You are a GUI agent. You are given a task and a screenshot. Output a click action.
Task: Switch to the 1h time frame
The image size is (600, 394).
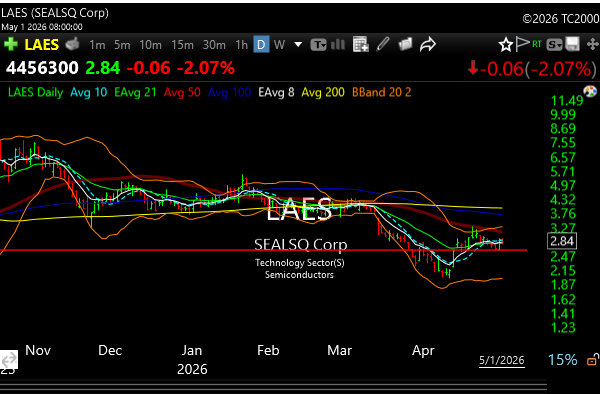[x=241, y=45]
